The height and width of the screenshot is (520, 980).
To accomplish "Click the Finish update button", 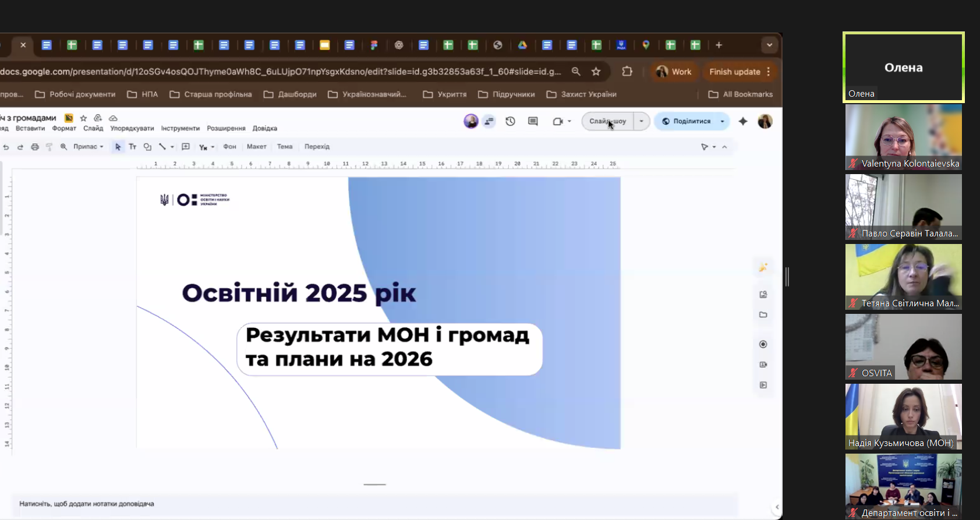I will (734, 72).
